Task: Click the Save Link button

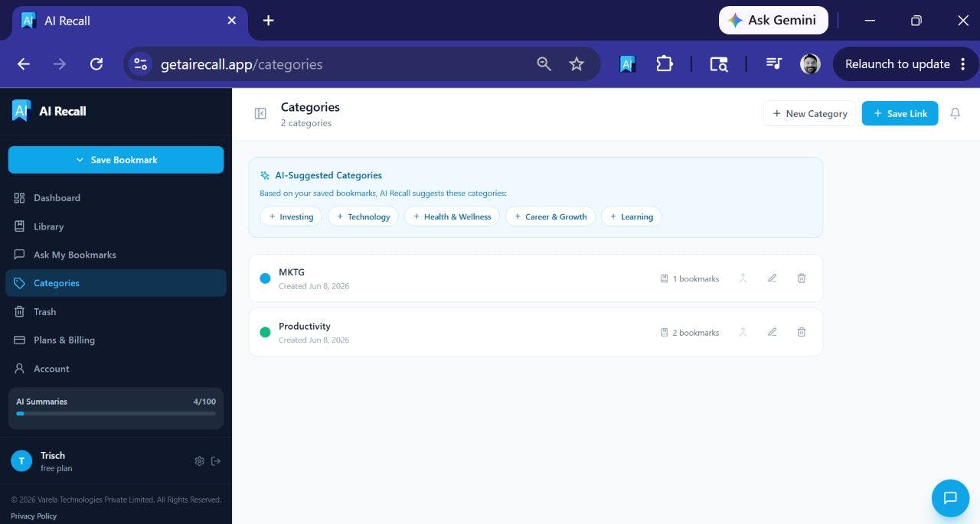Action: (x=900, y=113)
